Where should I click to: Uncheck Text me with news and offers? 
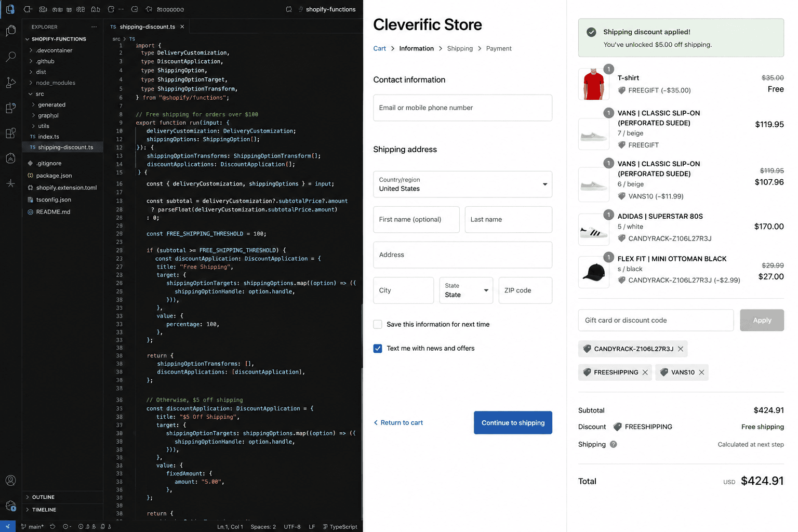coord(378,348)
